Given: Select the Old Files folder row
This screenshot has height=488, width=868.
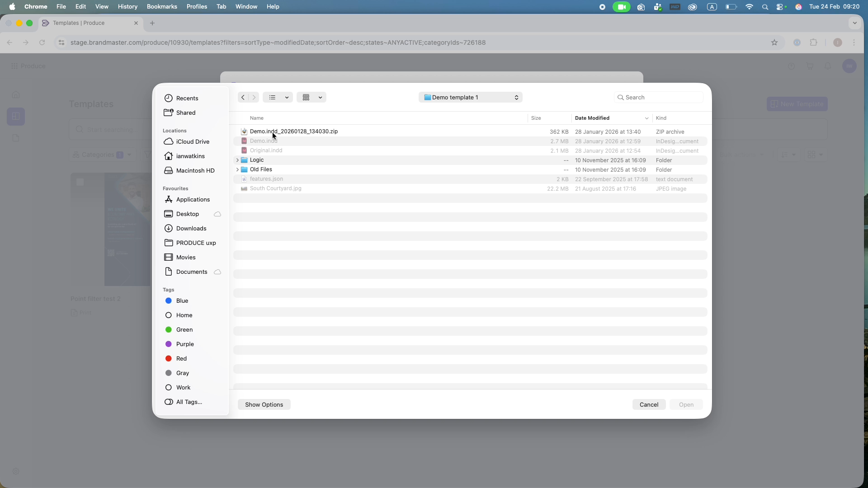Looking at the screenshot, I should (470, 169).
